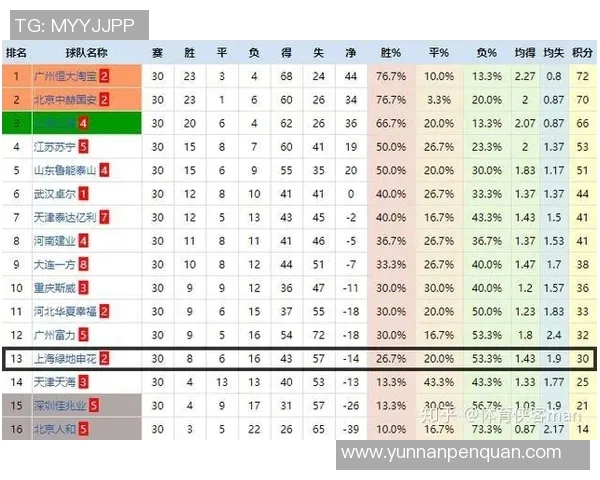Open the 河南建业 team link
Viewport: 600px width, 480px height.
pyautogui.click(x=55, y=241)
